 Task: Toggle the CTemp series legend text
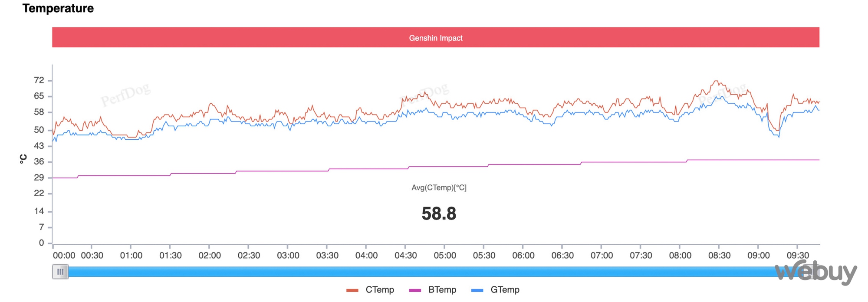(380, 290)
